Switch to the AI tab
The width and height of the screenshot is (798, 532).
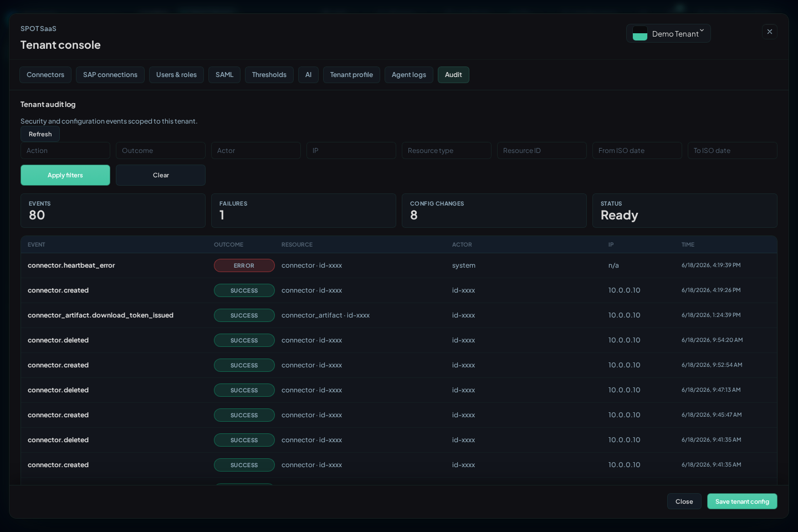click(308, 75)
